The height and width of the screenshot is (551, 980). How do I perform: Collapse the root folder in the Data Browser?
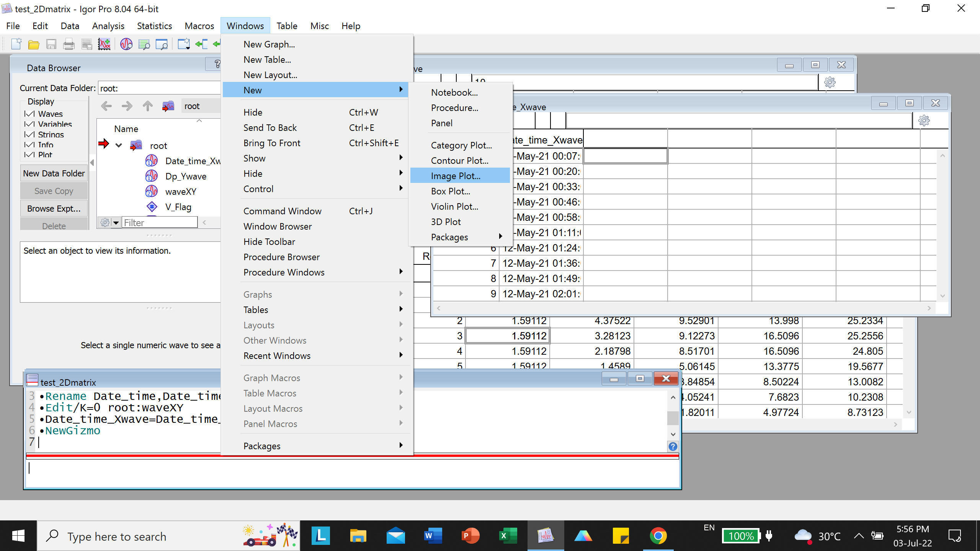(119, 145)
